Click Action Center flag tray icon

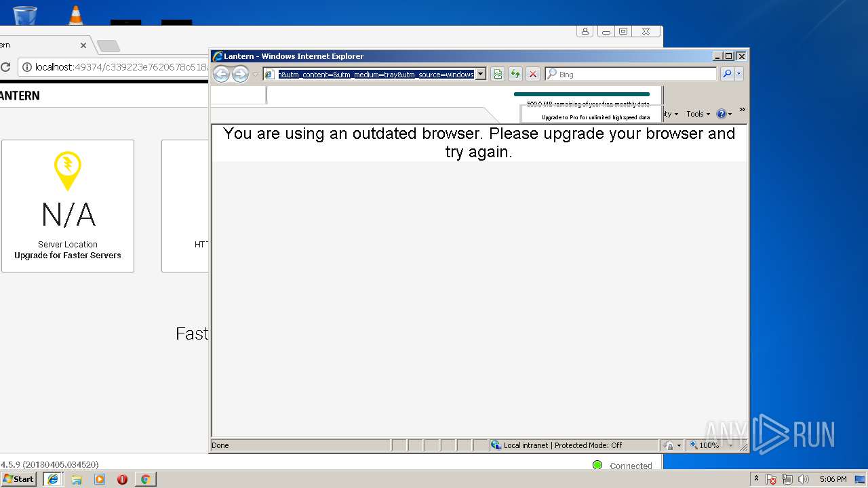(x=772, y=479)
